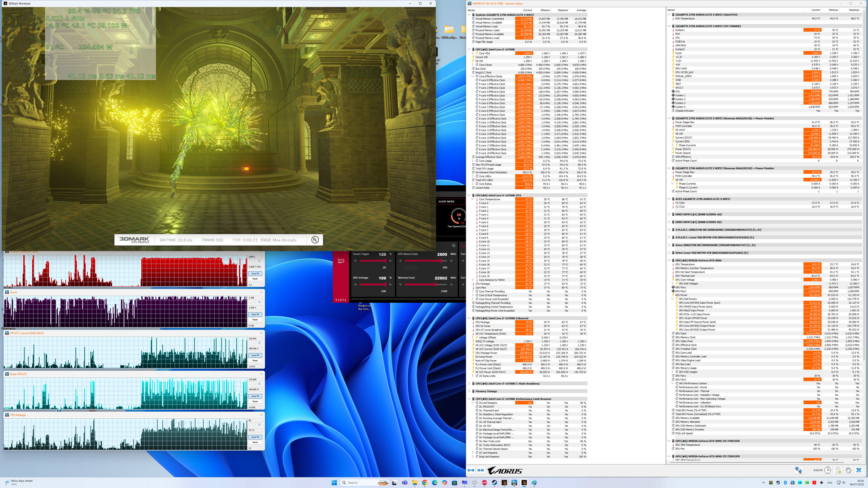Toggle middle checkbox in P-core 0 Effective Clock graph
This screenshot has width=868, height=488.
(255, 261)
